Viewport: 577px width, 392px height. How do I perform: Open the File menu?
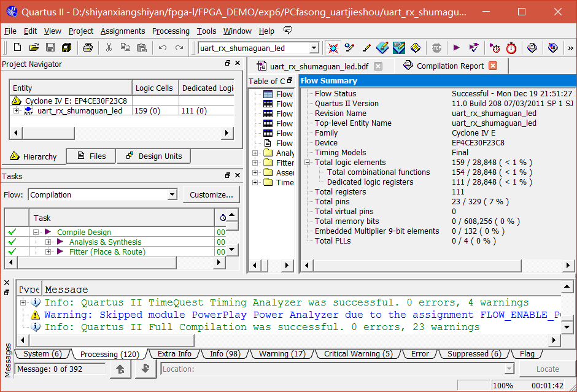coord(10,31)
